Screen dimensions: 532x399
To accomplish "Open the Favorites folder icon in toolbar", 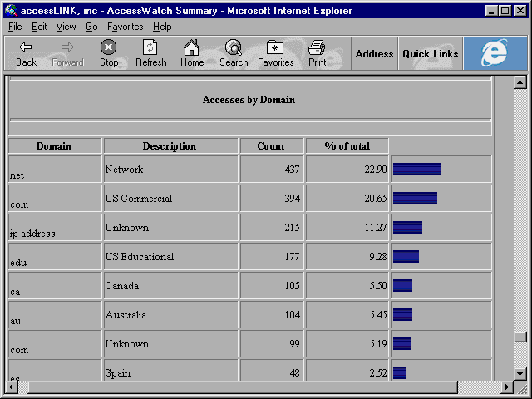I will (x=275, y=47).
